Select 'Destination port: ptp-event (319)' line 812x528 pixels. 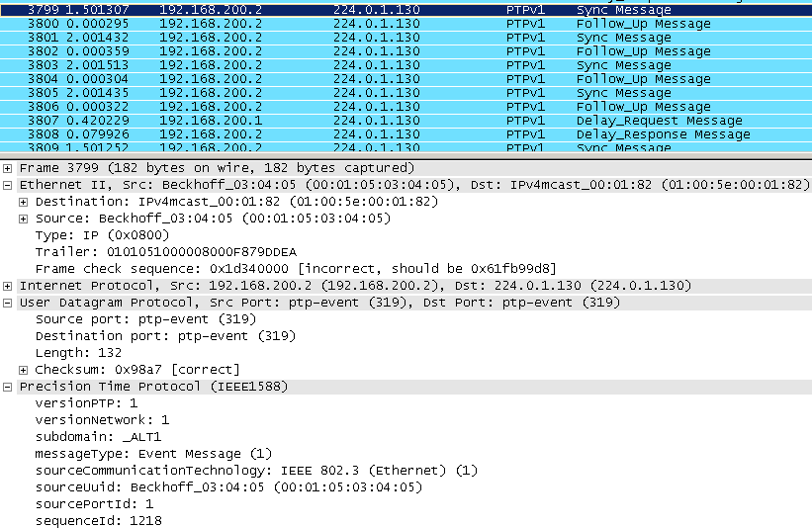point(165,336)
